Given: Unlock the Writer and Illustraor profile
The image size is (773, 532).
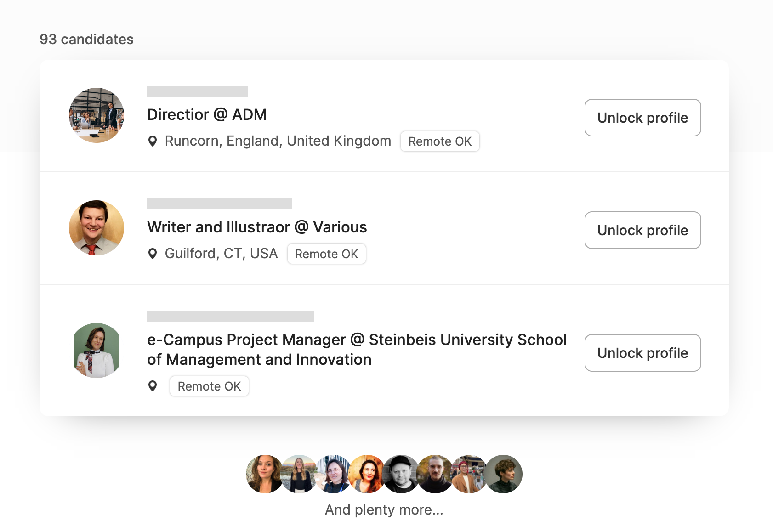Looking at the screenshot, I should pyautogui.click(x=642, y=230).
